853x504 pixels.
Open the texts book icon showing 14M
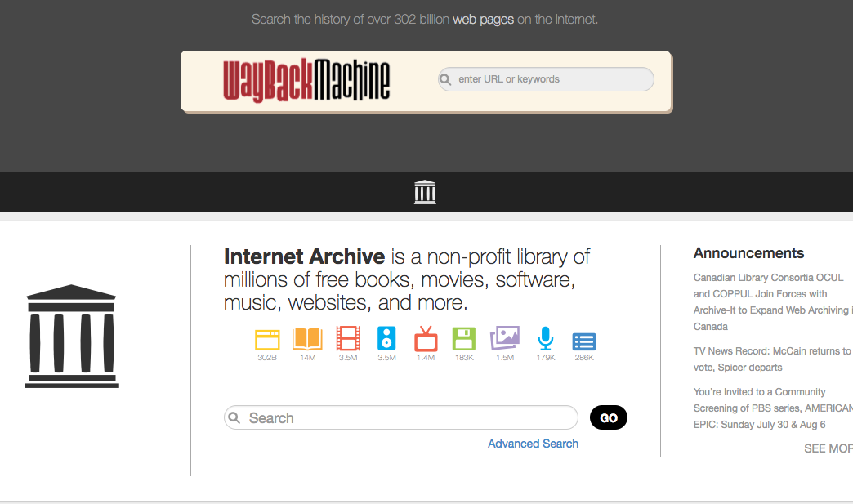coord(307,339)
